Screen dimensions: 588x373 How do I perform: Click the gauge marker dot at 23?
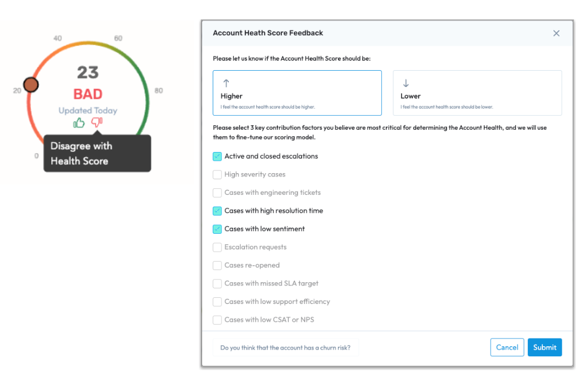(31, 85)
